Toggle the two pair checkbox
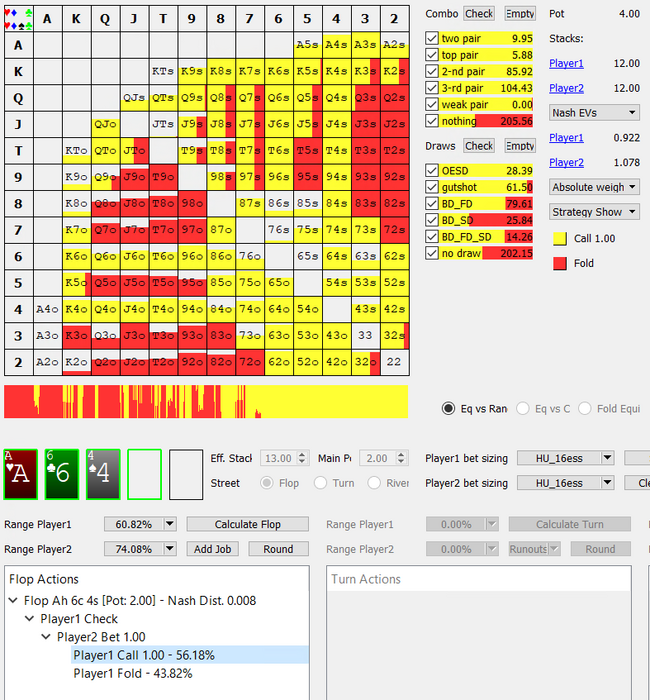This screenshot has height=700, width=650. [432, 38]
